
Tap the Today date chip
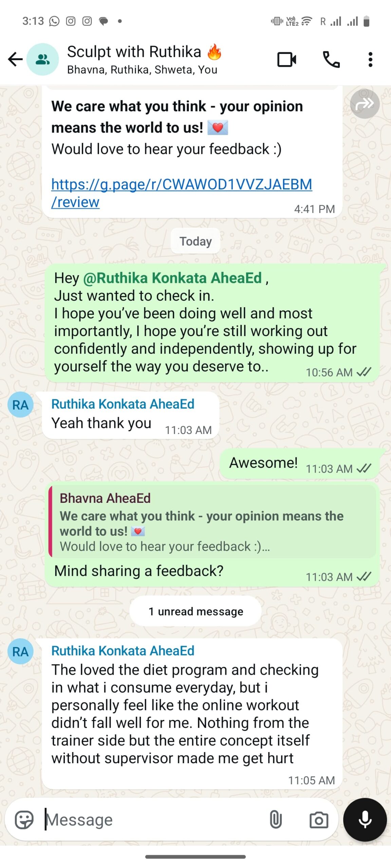click(195, 241)
